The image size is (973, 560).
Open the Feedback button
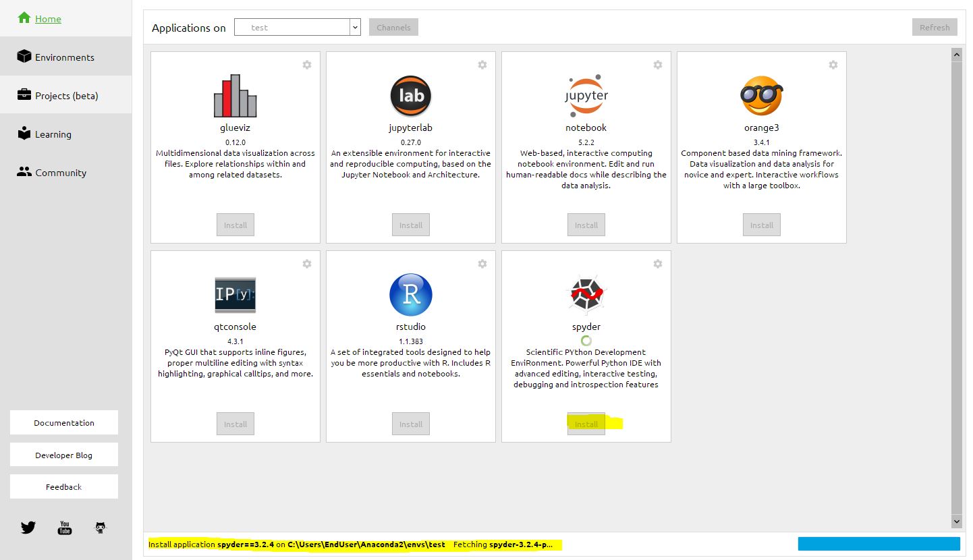pyautogui.click(x=64, y=486)
